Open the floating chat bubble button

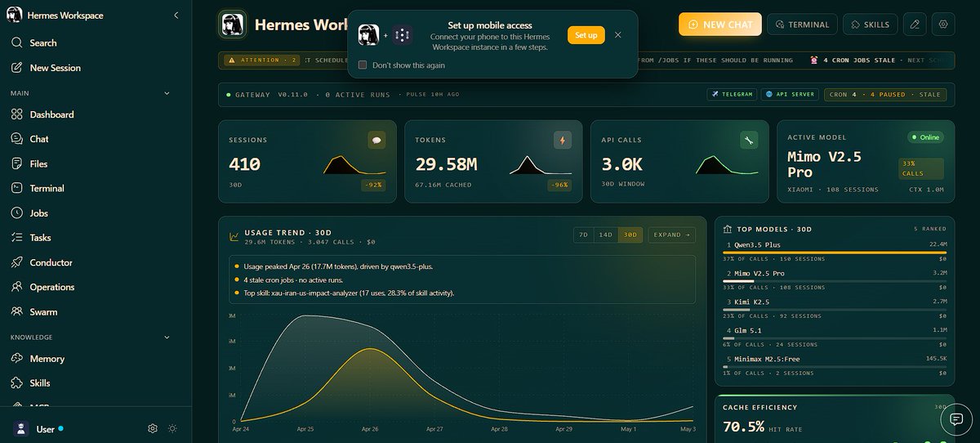click(x=955, y=418)
